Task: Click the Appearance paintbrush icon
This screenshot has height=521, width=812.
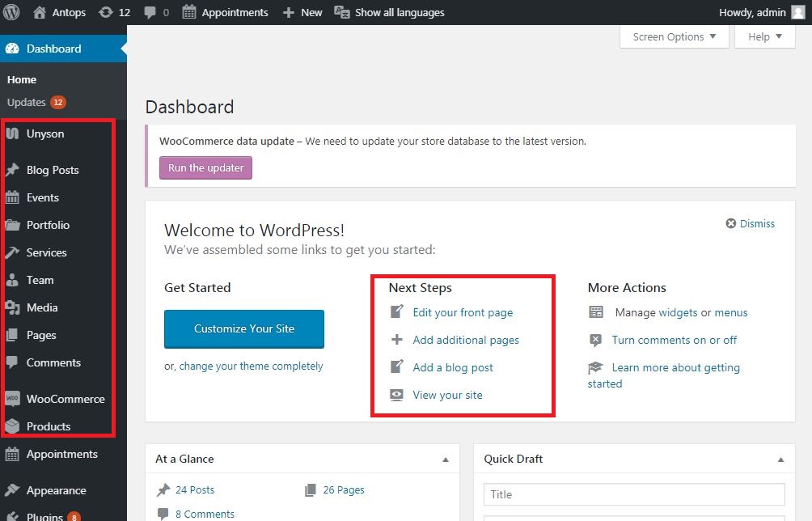Action: [x=12, y=490]
